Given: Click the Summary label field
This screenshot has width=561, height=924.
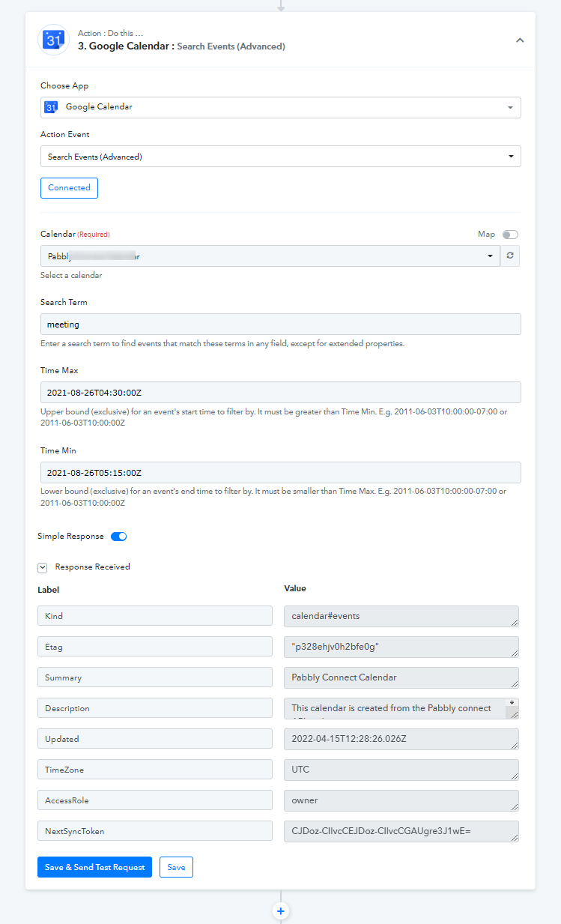Looking at the screenshot, I should coord(155,677).
